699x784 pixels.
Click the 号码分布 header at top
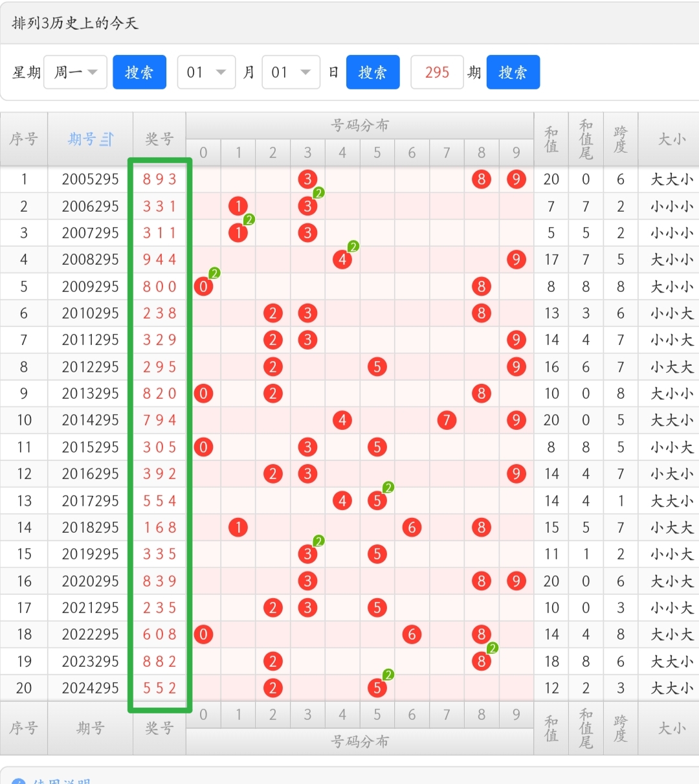360,126
